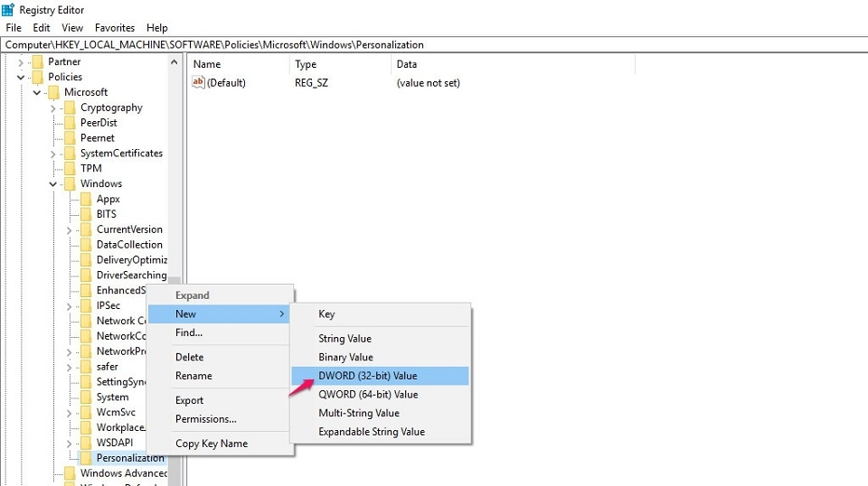Select the safer folder icon
This screenshot has height=486, width=868.
(86, 367)
